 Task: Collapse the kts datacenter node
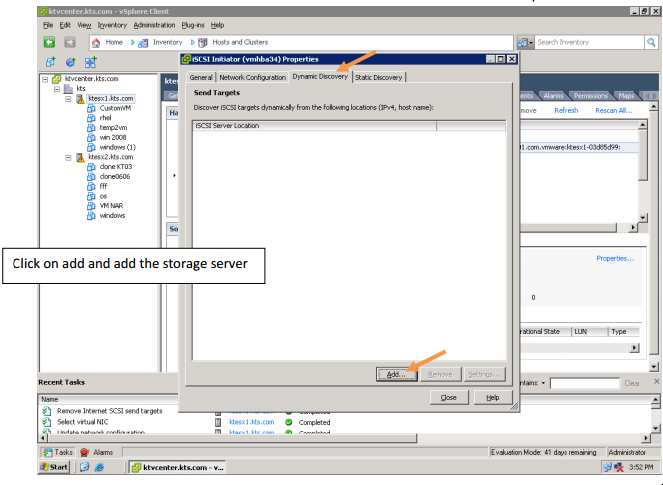(x=57, y=89)
